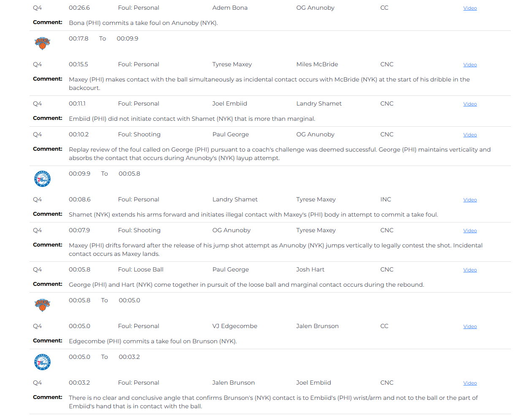Watch Video of the loose ball foul at 00:05.8
The width and height of the screenshot is (532, 418).
pos(470,270)
